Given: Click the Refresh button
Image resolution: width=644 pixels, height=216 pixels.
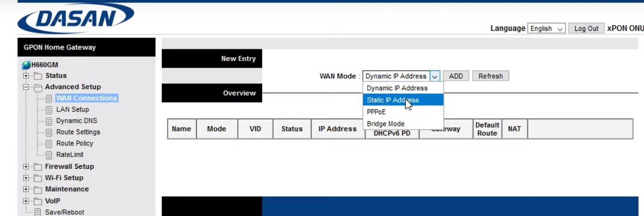Looking at the screenshot, I should [490, 76].
